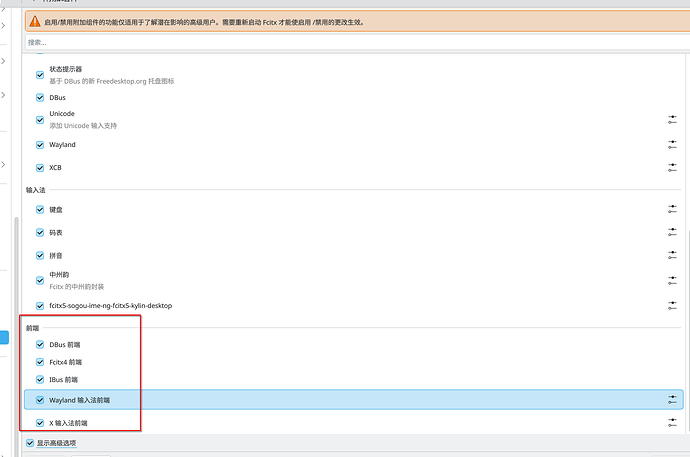Open configure icon for 键盘 input method
This screenshot has height=457, width=690.
(x=672, y=210)
